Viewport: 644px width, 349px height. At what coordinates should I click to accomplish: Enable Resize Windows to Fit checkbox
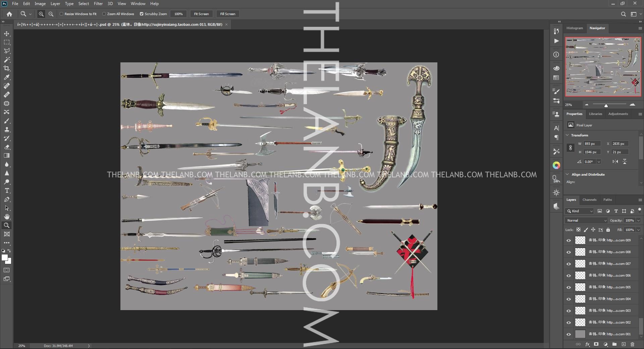[61, 14]
